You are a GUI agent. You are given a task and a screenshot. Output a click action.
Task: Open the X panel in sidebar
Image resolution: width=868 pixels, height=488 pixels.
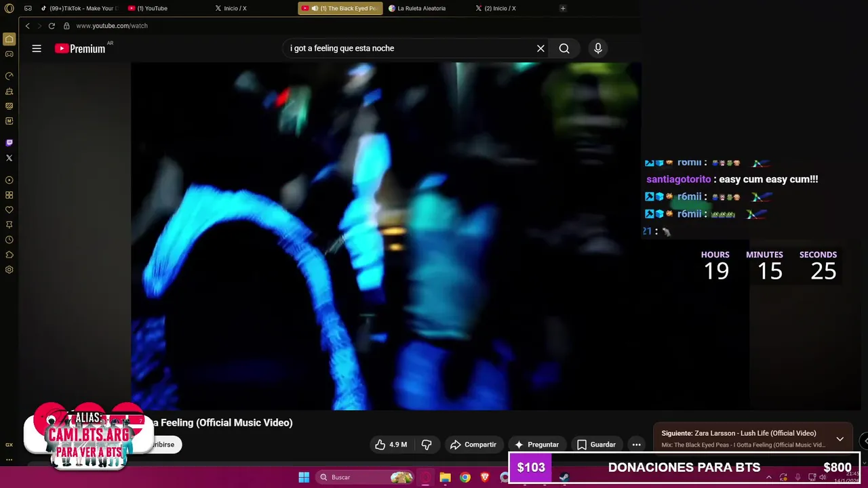point(9,158)
